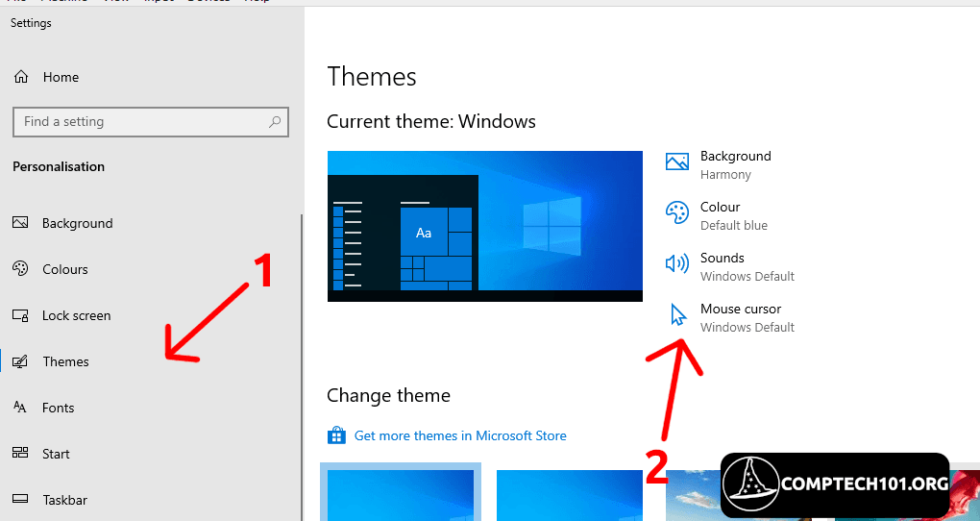980x521 pixels.
Task: Click the magnifier search icon
Action: tap(275, 122)
